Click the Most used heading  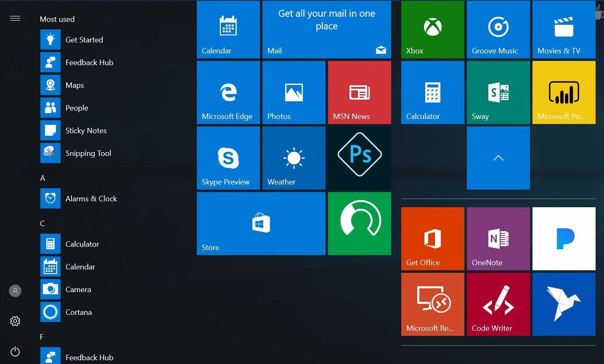click(57, 19)
